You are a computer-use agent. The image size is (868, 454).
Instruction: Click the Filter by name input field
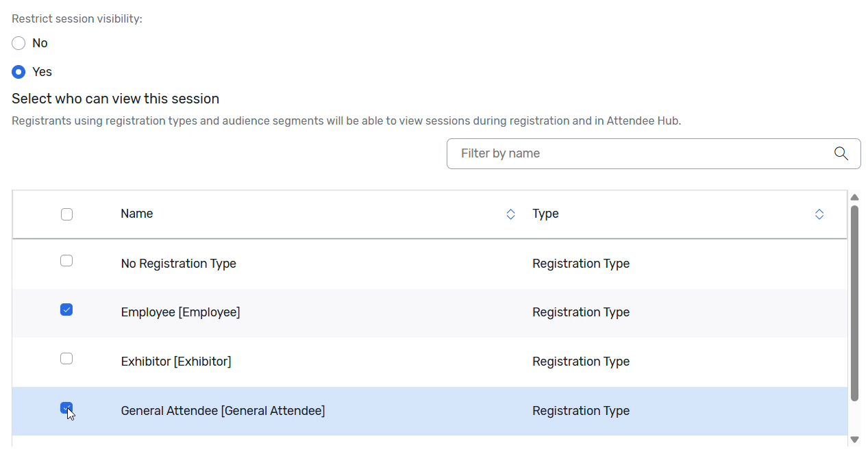[x=617, y=153]
